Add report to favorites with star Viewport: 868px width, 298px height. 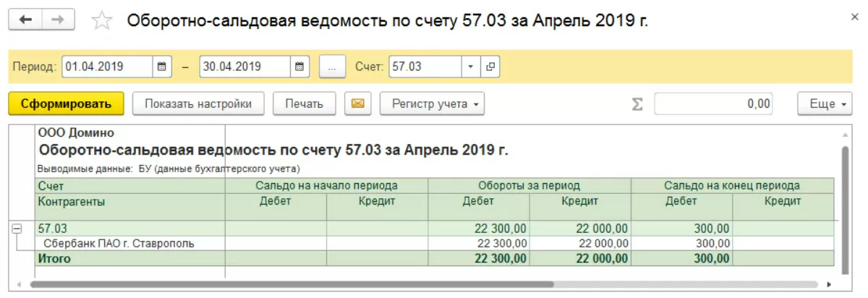tap(102, 21)
